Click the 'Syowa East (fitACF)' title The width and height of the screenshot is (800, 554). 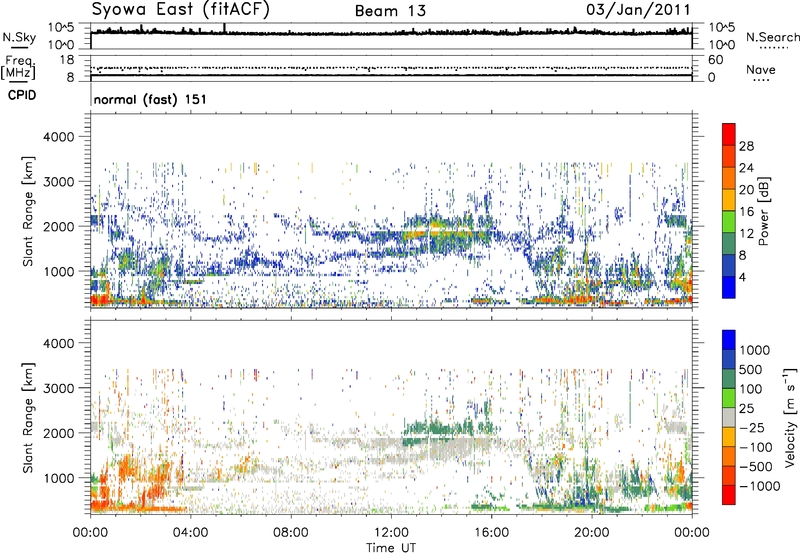180,10
